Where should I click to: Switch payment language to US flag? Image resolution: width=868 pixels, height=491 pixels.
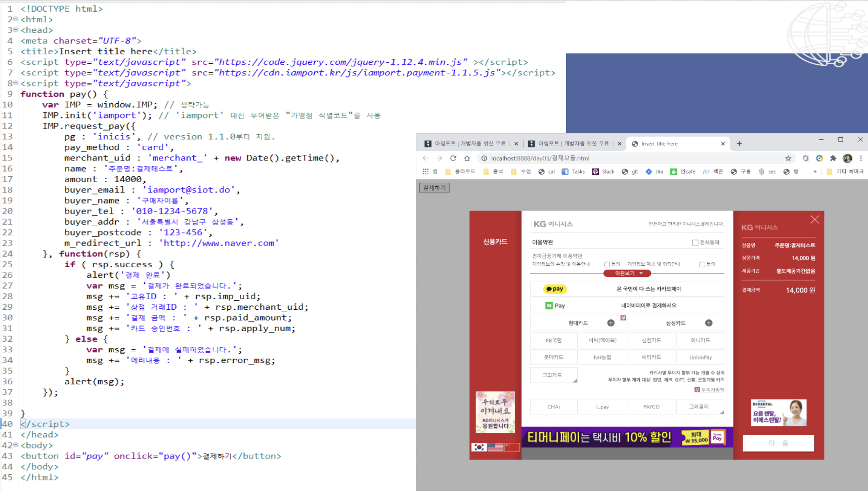(495, 447)
